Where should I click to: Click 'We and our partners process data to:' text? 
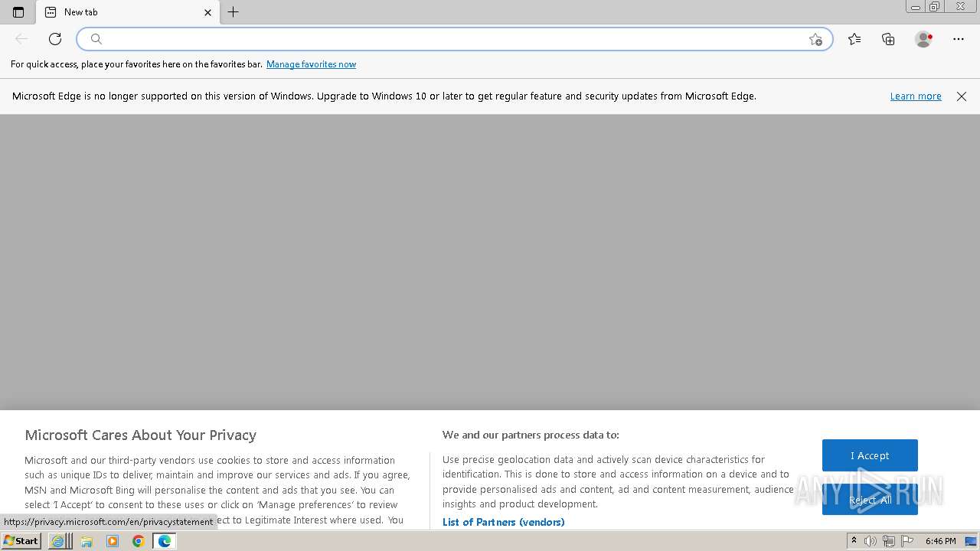531,435
